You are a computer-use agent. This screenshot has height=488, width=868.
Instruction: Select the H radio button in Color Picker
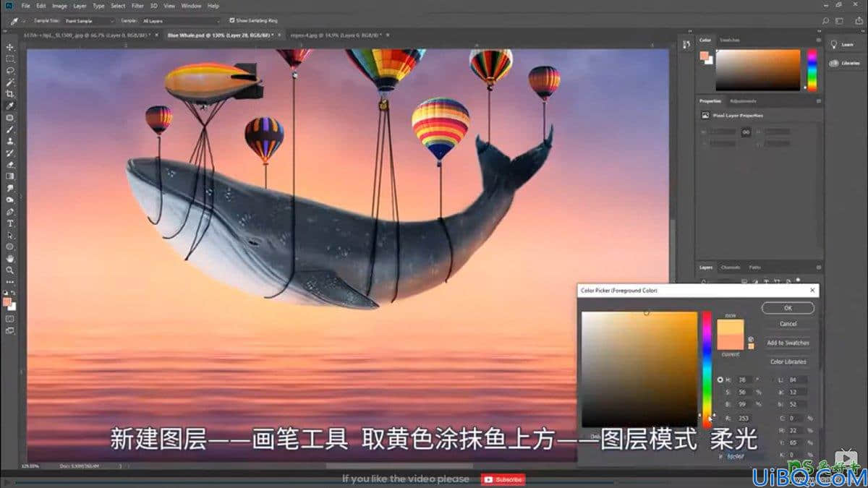click(x=720, y=380)
